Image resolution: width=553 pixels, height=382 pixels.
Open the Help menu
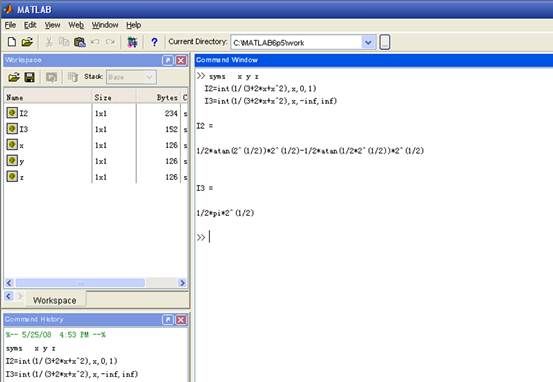[134, 25]
